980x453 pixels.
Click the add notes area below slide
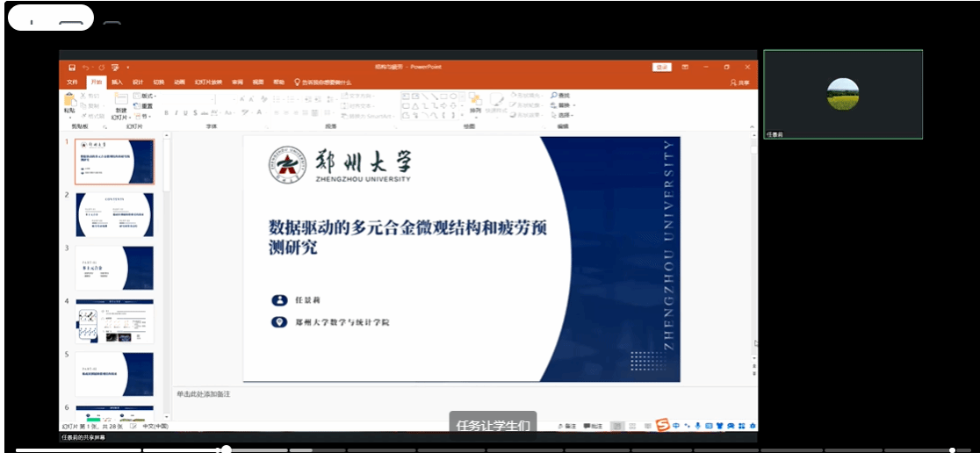[x=463, y=394]
